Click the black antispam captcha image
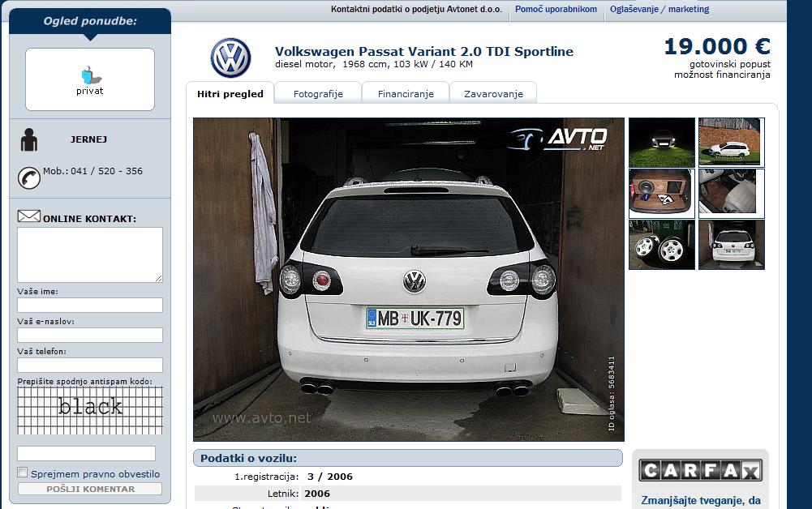 coord(90,410)
